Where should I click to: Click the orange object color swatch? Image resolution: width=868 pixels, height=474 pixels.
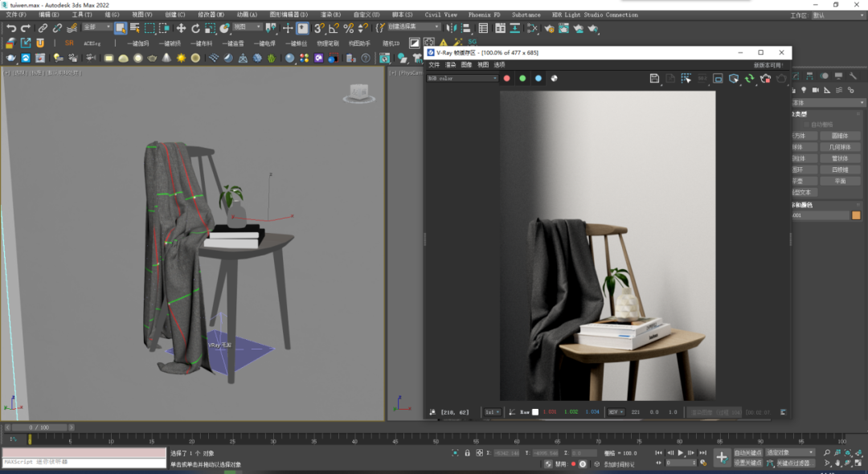click(x=856, y=215)
